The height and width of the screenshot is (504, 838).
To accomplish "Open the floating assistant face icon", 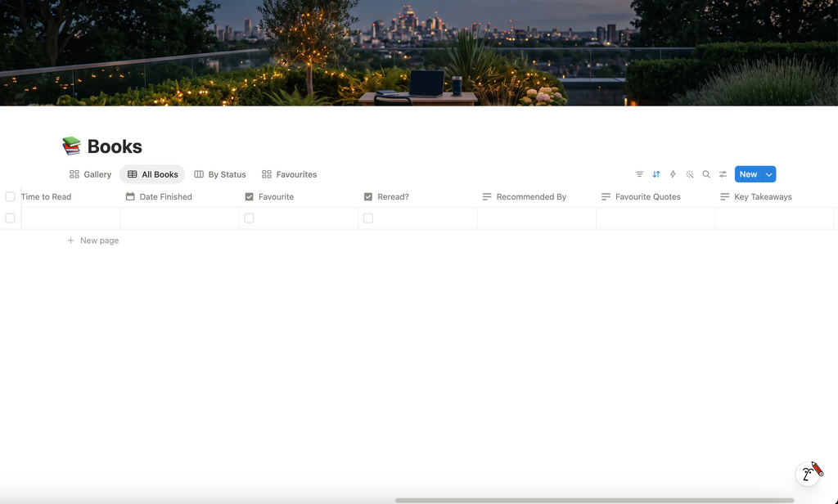I will click(809, 473).
